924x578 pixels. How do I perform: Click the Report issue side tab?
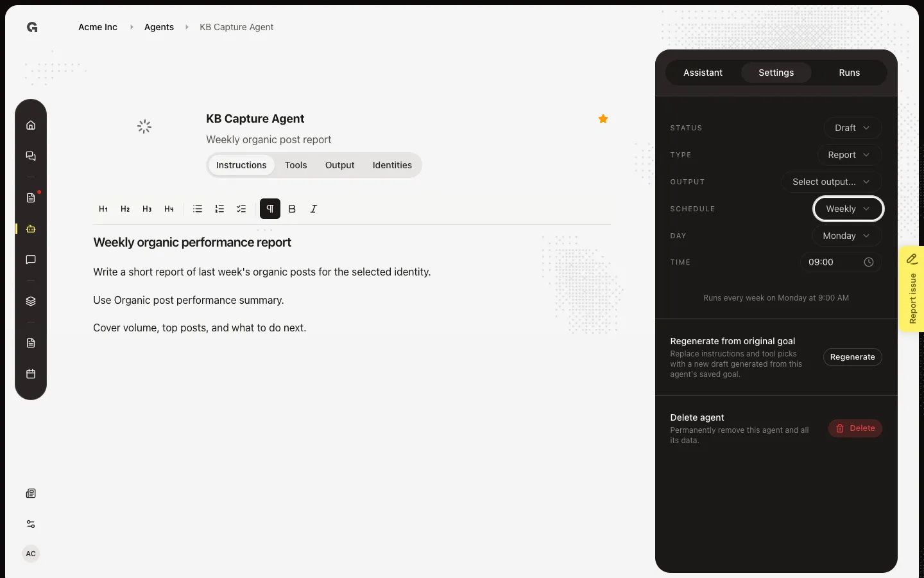(911, 289)
